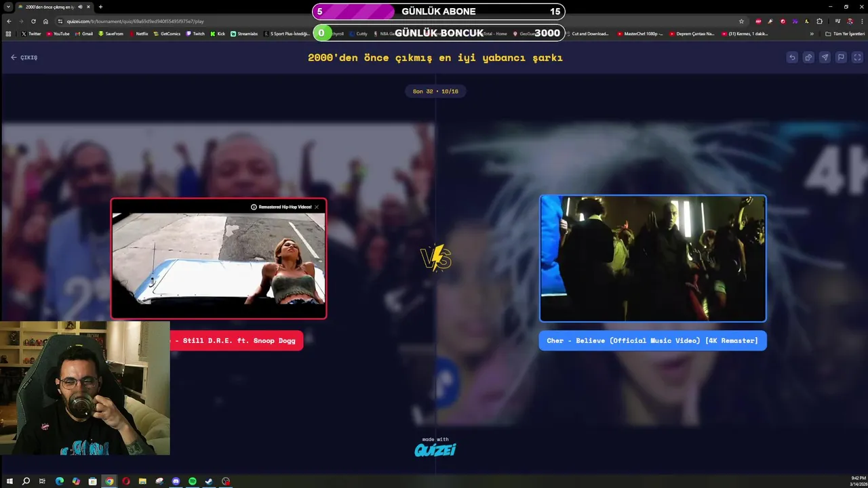Viewport: 868px width, 488px height.
Task: Open the Tüm Yer İşaretleri folder
Action: point(845,33)
